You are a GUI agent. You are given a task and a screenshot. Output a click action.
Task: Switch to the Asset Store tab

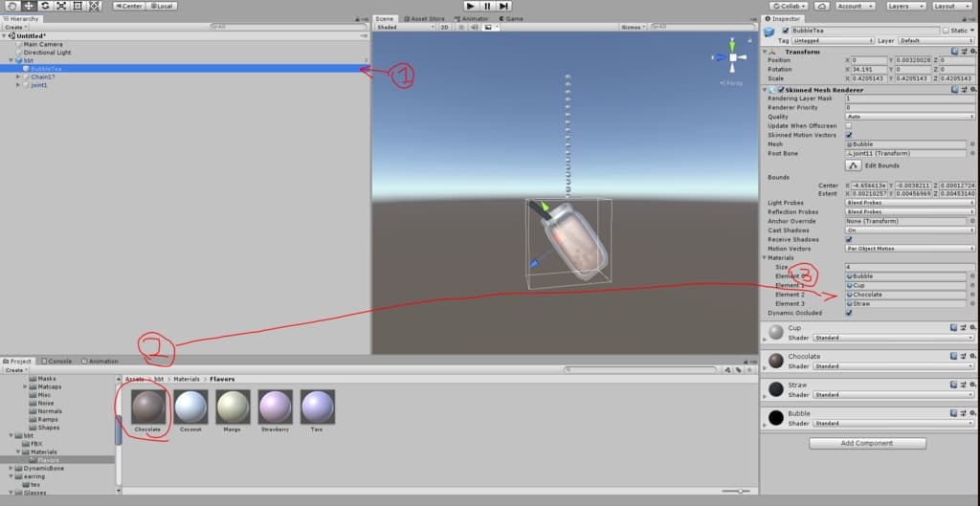click(x=422, y=18)
